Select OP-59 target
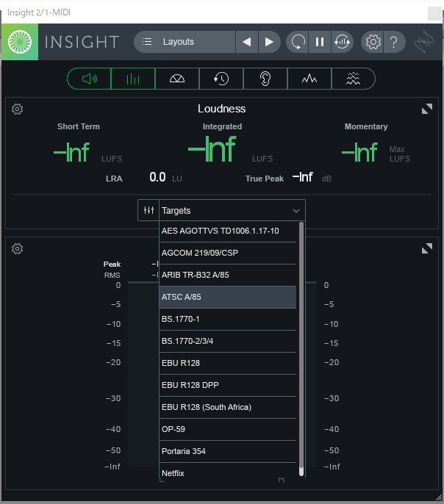Screen dimensions: 444x504 coord(228,429)
